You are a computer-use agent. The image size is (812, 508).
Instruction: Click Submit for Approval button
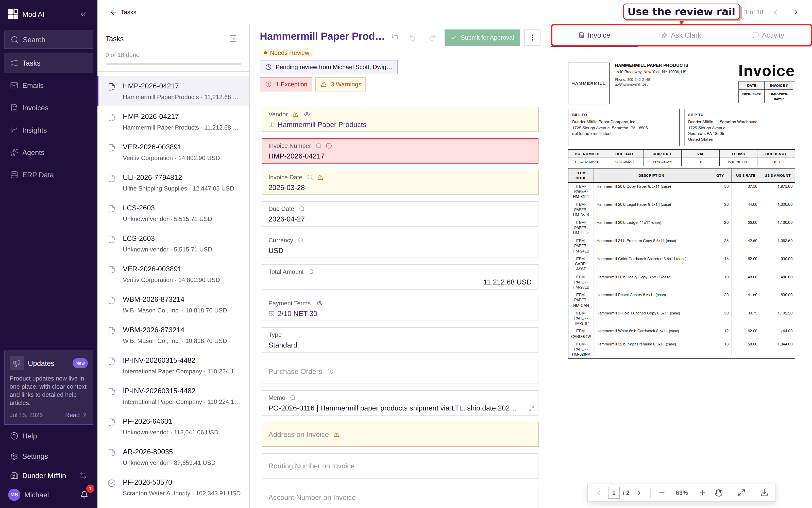[x=482, y=38]
